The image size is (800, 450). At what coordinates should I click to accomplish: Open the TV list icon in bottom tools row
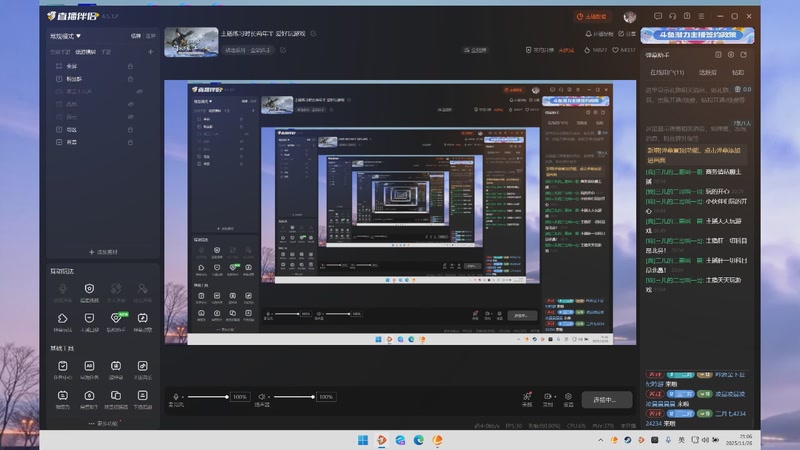click(x=62, y=395)
